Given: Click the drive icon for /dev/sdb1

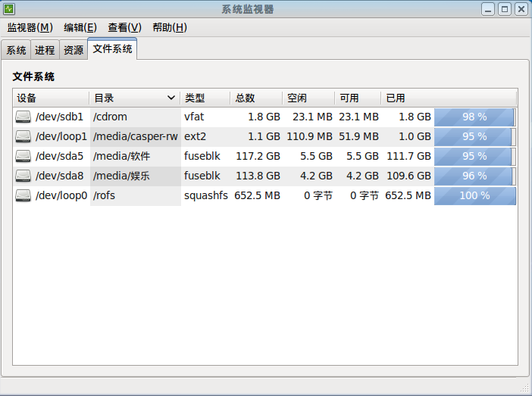Looking at the screenshot, I should tap(23, 117).
